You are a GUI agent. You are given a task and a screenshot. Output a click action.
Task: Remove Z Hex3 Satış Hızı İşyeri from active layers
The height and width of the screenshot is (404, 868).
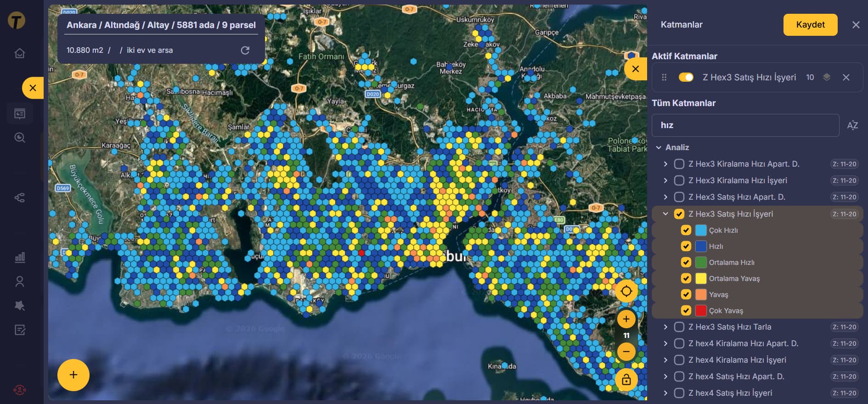pyautogui.click(x=846, y=78)
